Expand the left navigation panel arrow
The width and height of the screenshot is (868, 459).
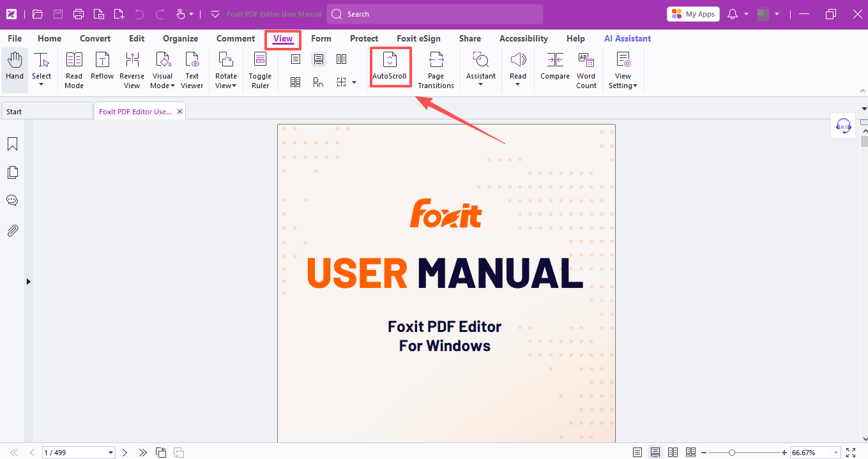(x=28, y=282)
